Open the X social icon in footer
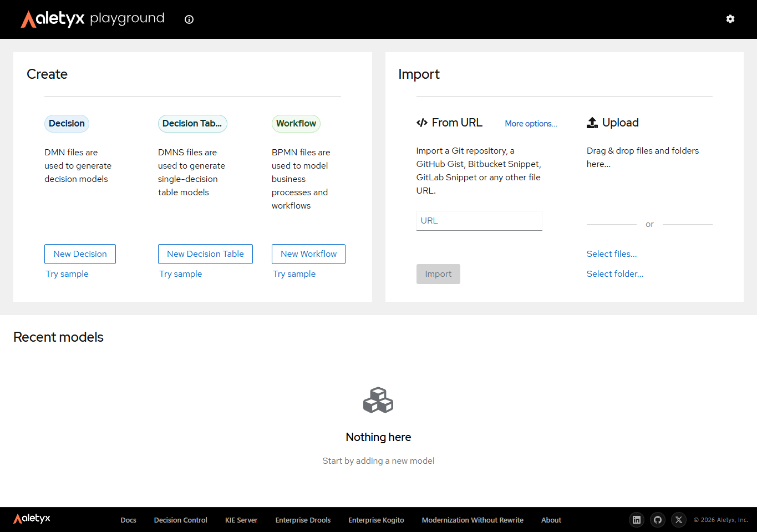Screen dimensions: 757x532 [x=679, y=520]
